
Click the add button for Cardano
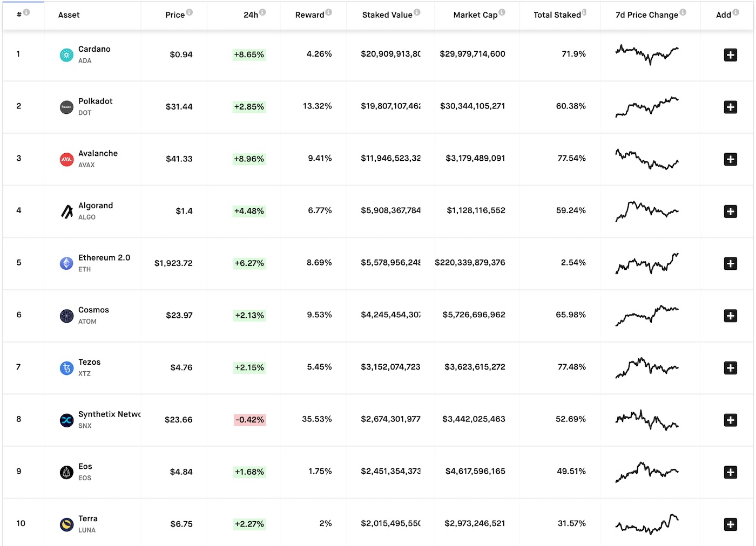tap(730, 55)
